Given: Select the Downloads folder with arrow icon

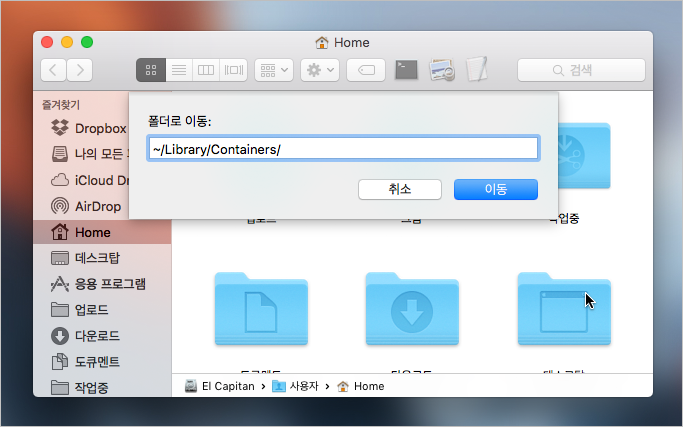Looking at the screenshot, I should (x=412, y=309).
